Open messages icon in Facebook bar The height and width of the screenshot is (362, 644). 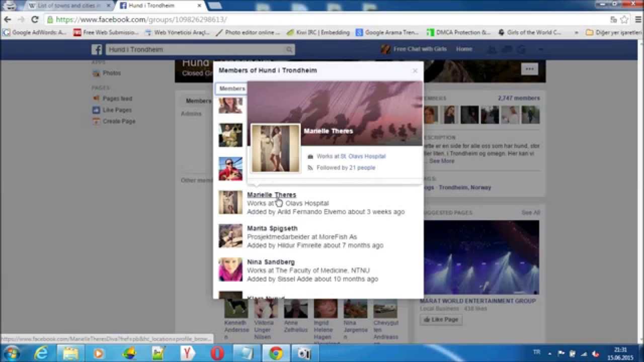(x=507, y=49)
